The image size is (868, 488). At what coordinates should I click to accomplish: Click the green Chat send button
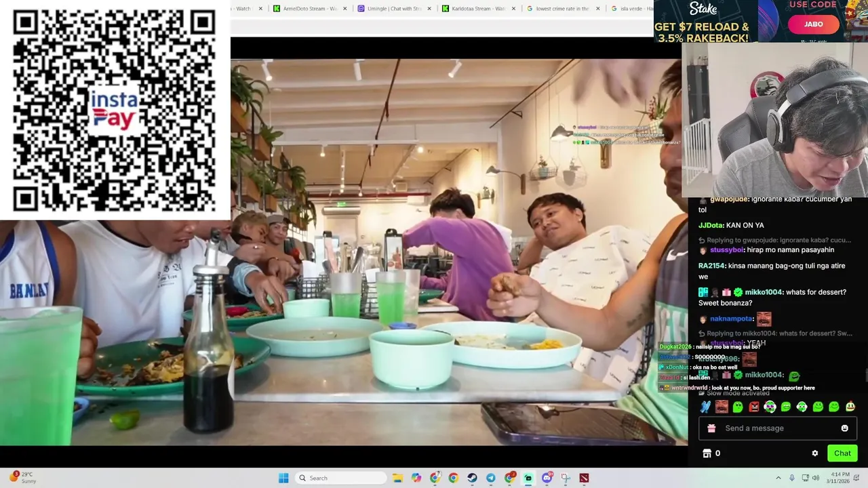[842, 453]
